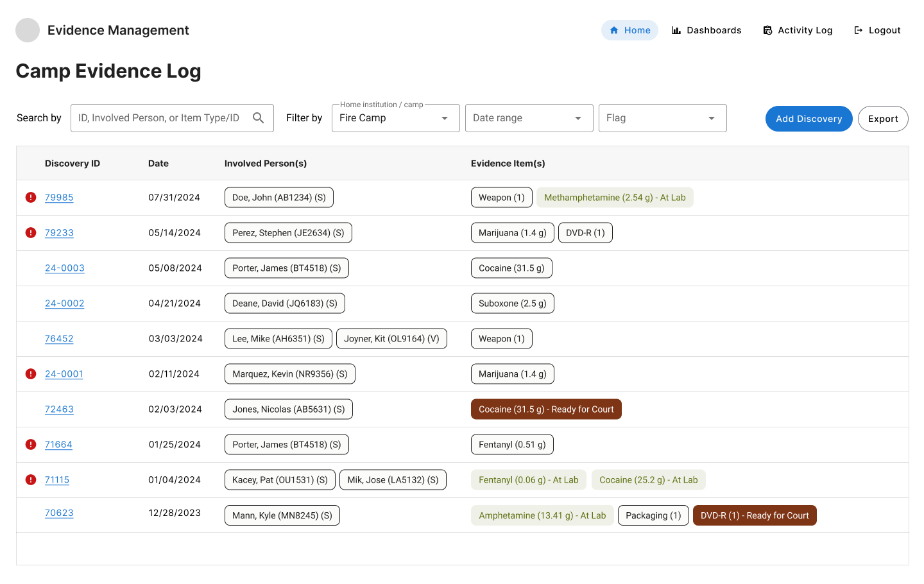Screen dimensions: 924x584
Task: Click the date 07/31/2024 cell
Action: pyautogui.click(x=174, y=198)
